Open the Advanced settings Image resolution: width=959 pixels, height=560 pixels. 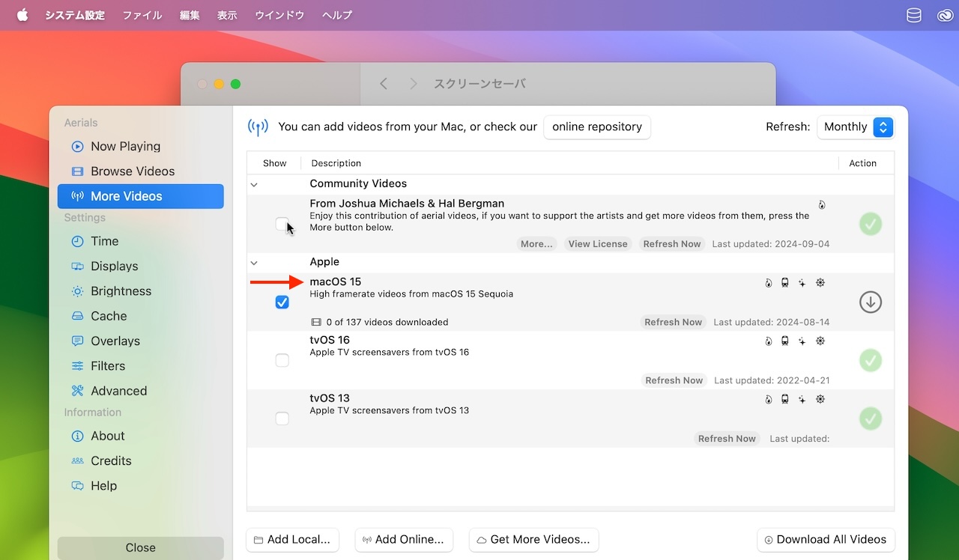point(140,391)
